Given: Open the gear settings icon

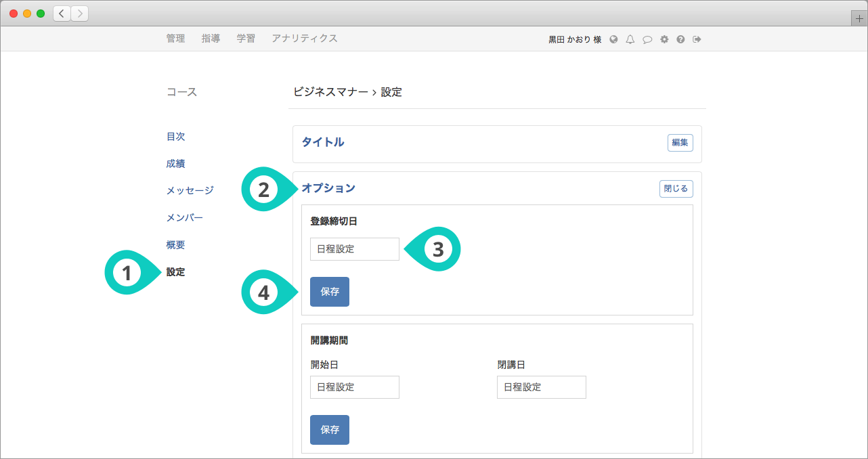Looking at the screenshot, I should (x=664, y=39).
